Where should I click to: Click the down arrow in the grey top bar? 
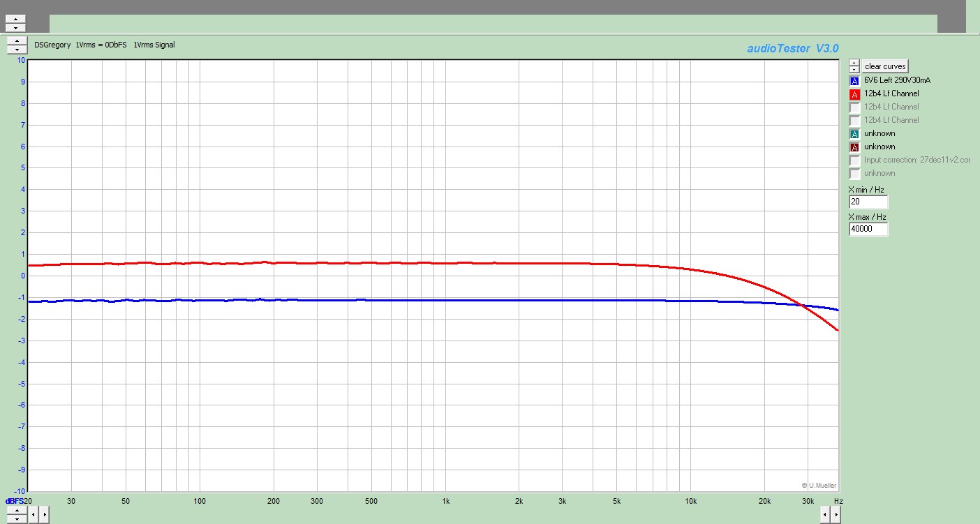16,28
